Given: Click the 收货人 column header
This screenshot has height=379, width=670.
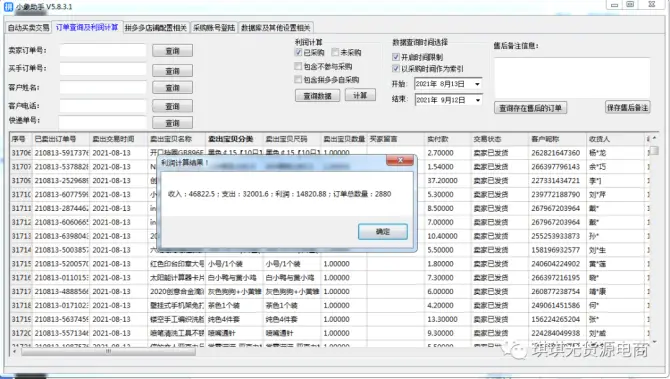Looking at the screenshot, I should 616,139.
